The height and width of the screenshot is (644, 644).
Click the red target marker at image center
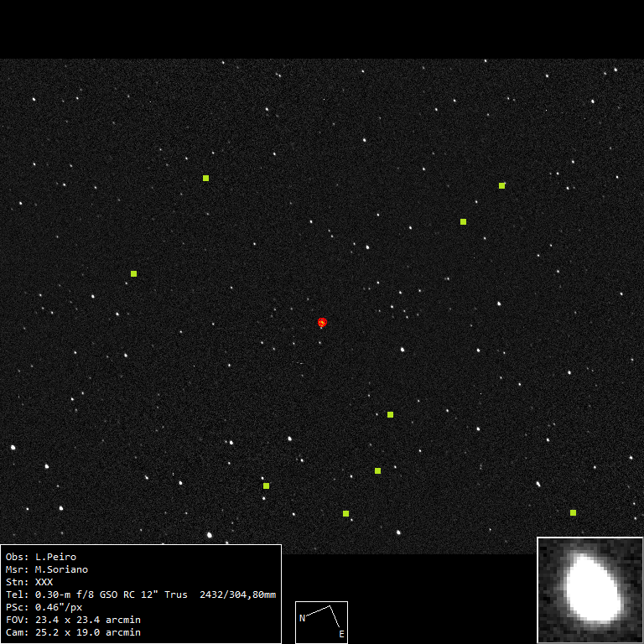(322, 322)
